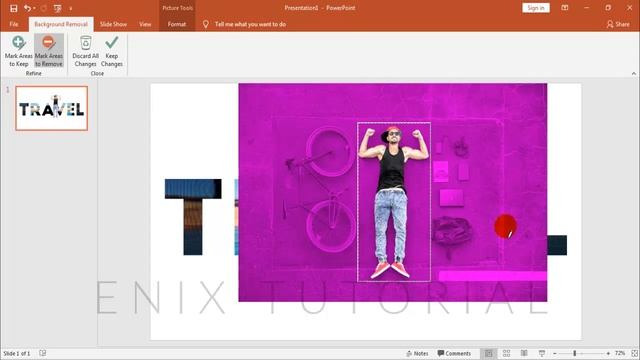Viewport: 640px width, 360px height.
Task: Share the presentation
Action: pos(618,24)
